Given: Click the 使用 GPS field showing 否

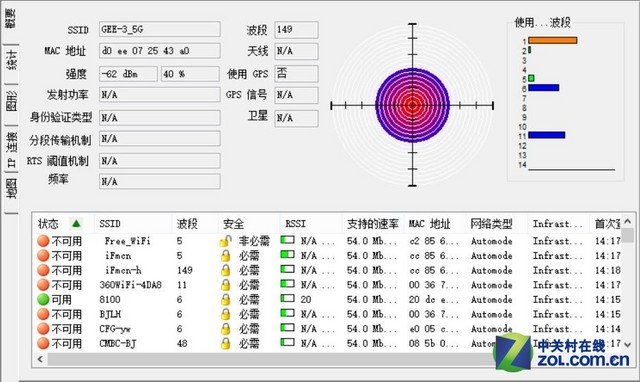Looking at the screenshot, I should click(x=296, y=74).
